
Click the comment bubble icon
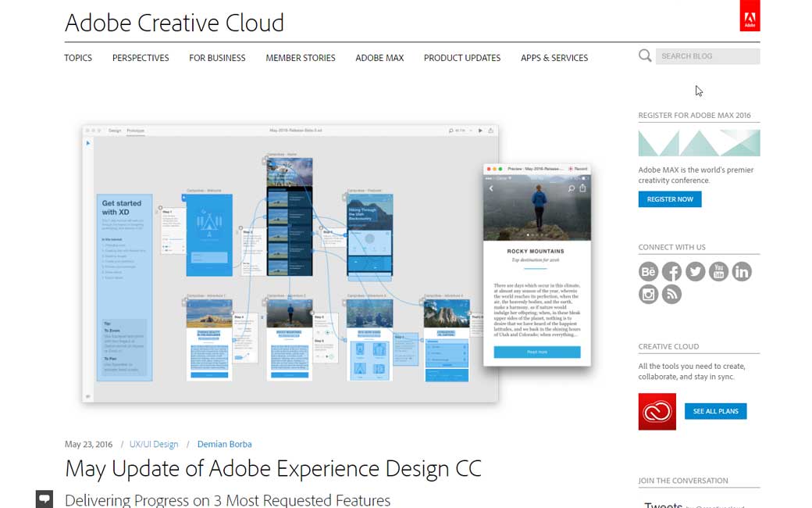[45, 499]
